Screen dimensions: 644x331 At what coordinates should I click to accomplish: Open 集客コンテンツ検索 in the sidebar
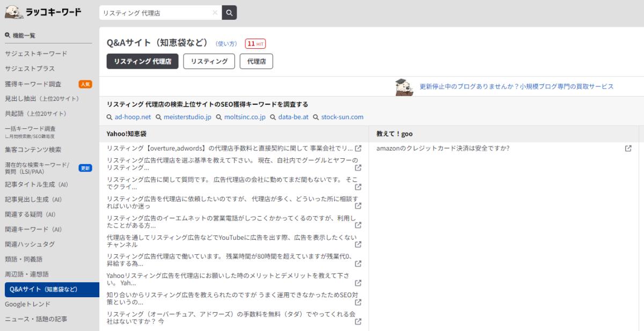[33, 150]
